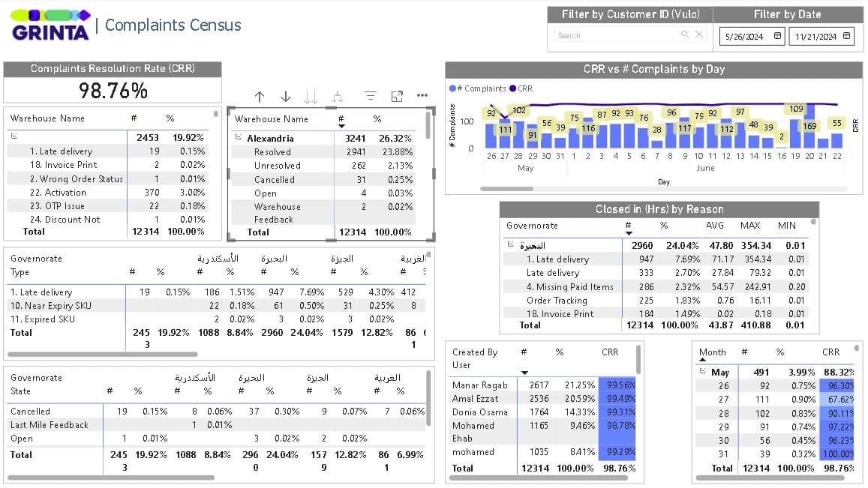
Task: Select the 18. Invoice Print row in Closed table
Action: tap(656, 313)
